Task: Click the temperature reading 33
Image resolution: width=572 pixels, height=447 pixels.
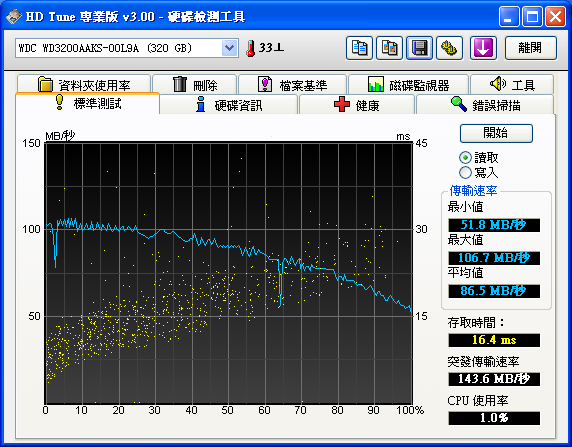Action: (271, 47)
